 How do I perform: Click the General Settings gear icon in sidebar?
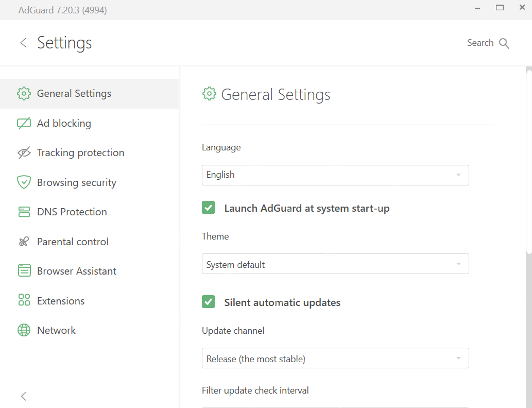(24, 93)
